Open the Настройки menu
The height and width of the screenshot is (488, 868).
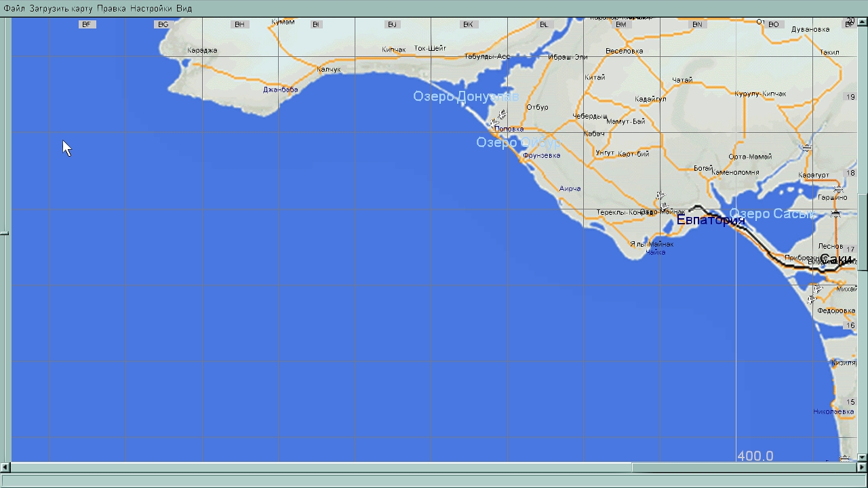click(x=151, y=9)
